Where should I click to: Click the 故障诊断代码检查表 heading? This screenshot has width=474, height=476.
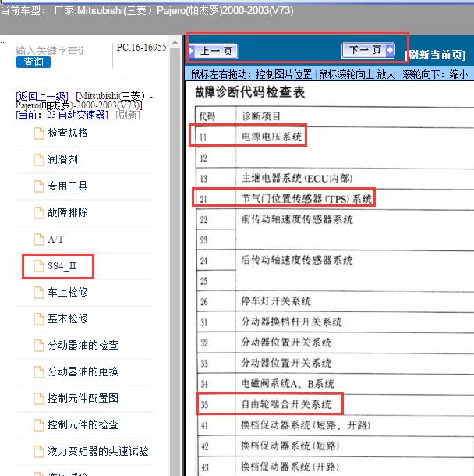(x=250, y=92)
